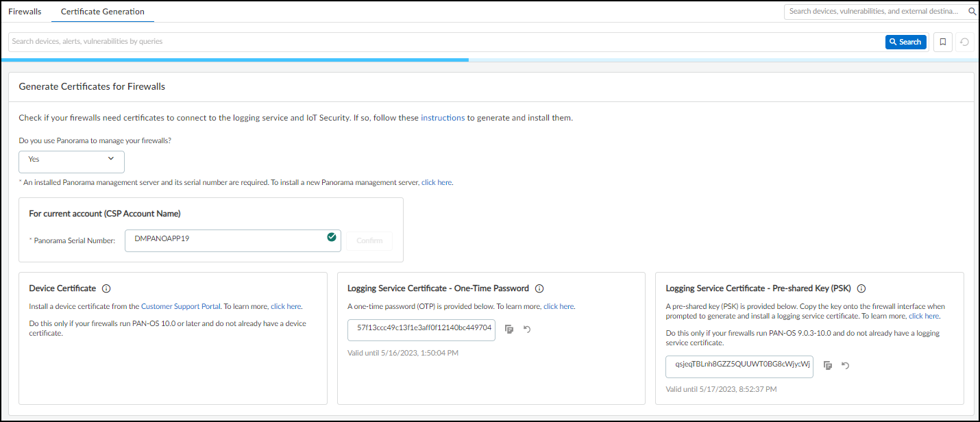Copy the one-time password
This screenshot has height=422, width=980.
point(509,330)
